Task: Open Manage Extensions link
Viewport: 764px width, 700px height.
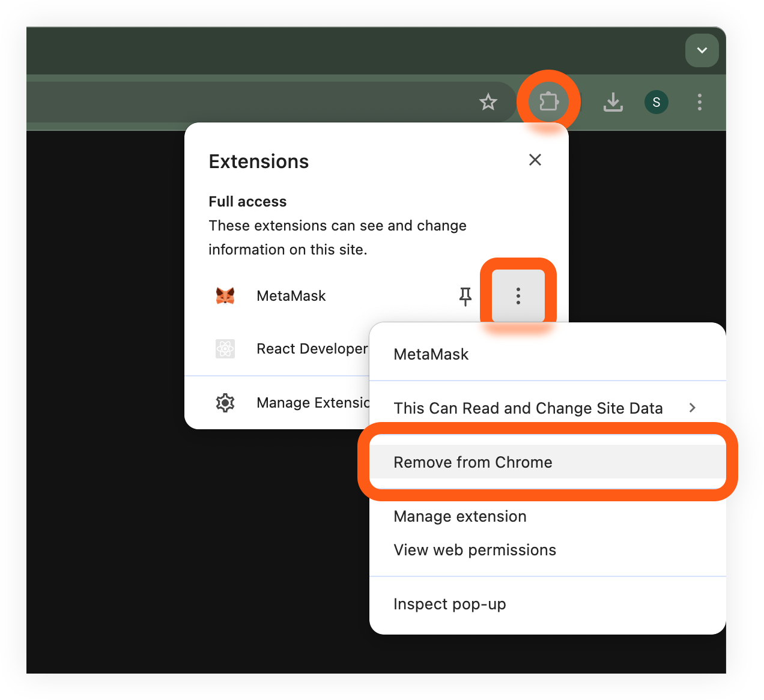Action: pyautogui.click(x=277, y=402)
